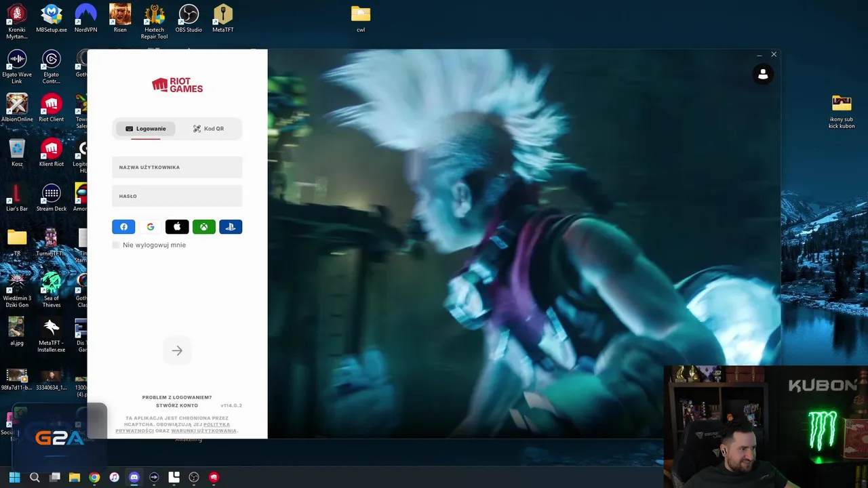The height and width of the screenshot is (488, 868).
Task: Select Elgato Wave Link desktop icon
Action: click(x=17, y=66)
